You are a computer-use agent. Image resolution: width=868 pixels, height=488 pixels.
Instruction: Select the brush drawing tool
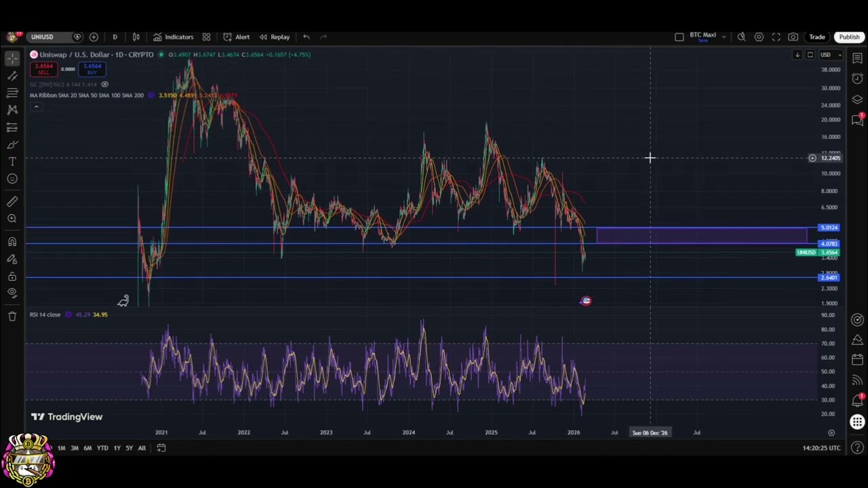(12, 144)
